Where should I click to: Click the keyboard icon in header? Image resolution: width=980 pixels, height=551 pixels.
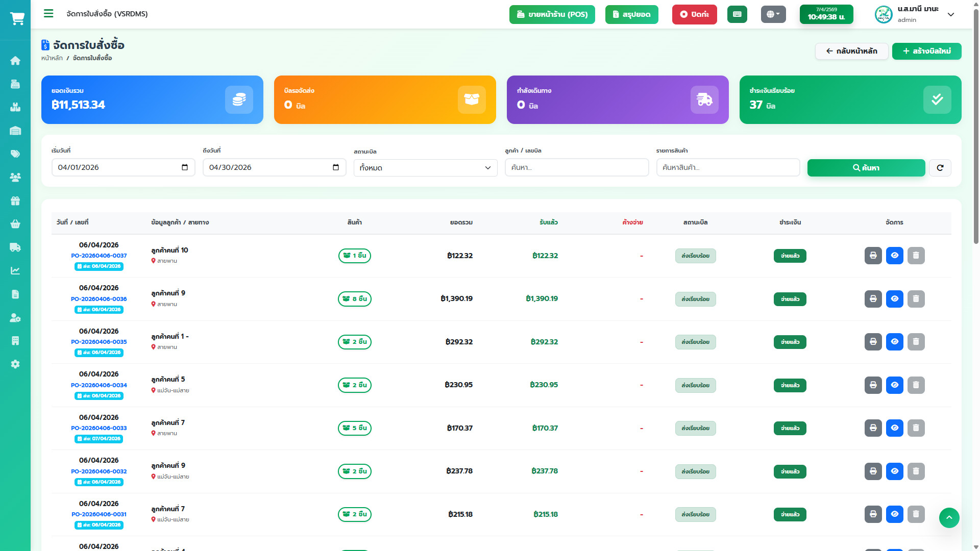[x=737, y=14]
